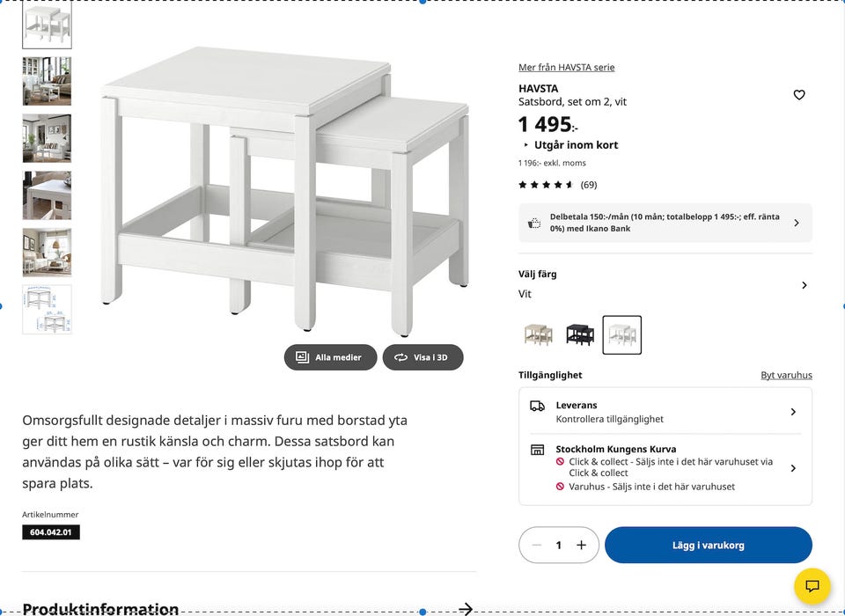This screenshot has height=616, width=845.
Task: Click the delivery truck icon
Action: 537,406
